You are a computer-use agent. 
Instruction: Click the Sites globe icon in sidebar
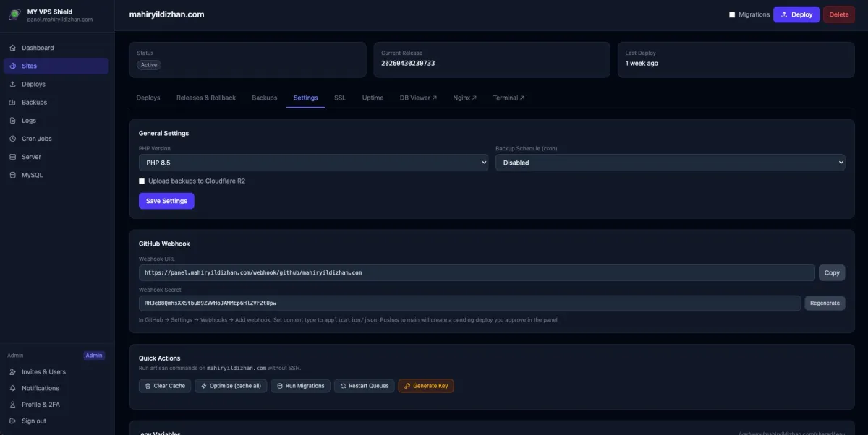pos(13,66)
